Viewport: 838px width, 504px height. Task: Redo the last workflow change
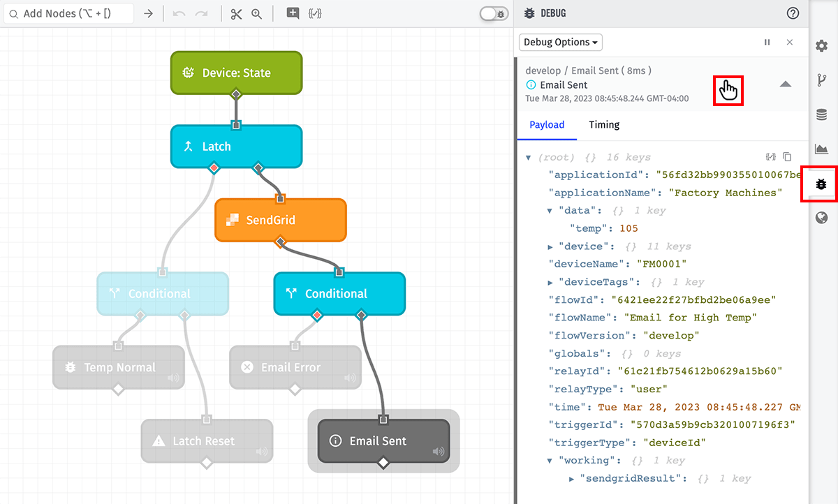202,14
